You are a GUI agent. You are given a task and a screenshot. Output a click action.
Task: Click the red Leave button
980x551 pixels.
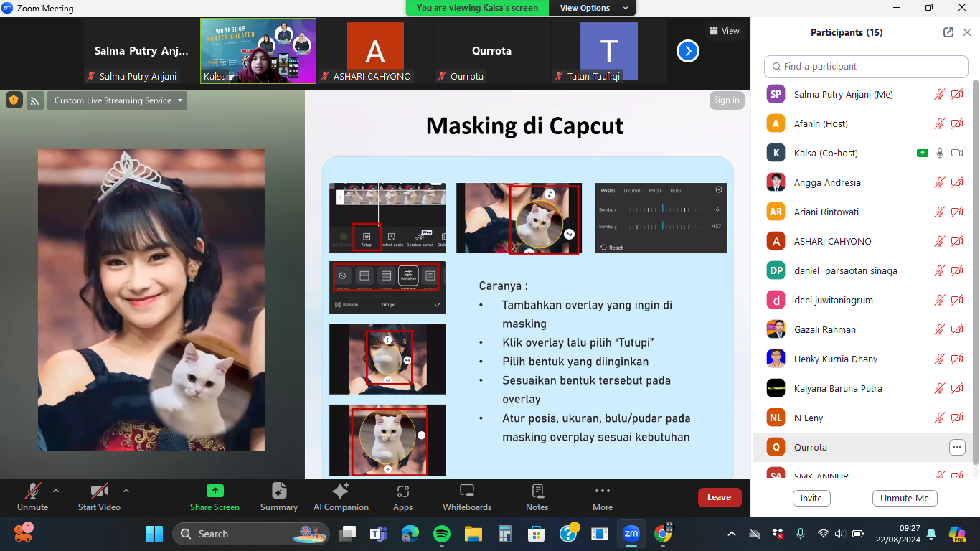(x=719, y=497)
